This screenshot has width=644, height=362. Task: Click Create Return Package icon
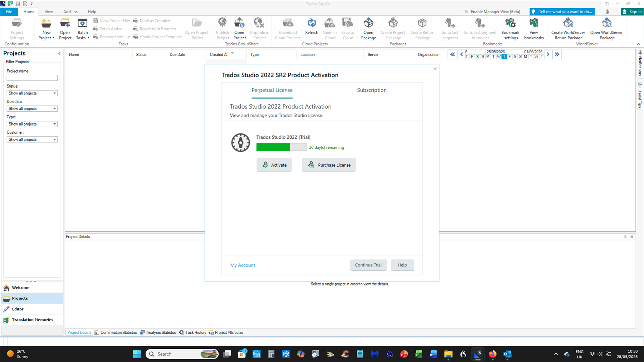(423, 29)
